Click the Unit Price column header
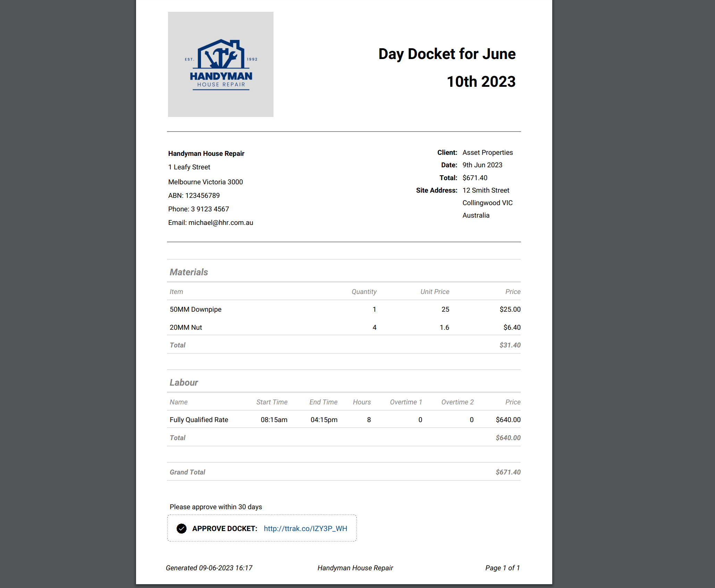This screenshot has width=715, height=588. [435, 292]
